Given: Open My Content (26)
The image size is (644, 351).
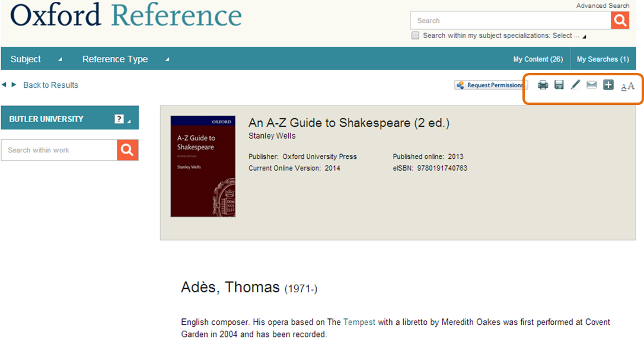Looking at the screenshot, I should [x=538, y=59].
